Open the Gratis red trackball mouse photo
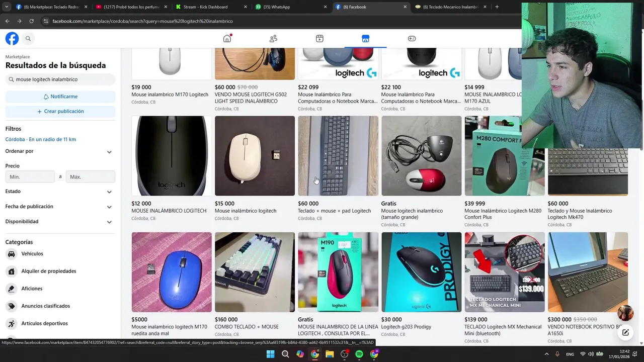The height and width of the screenshot is (362, 644). [x=421, y=156]
